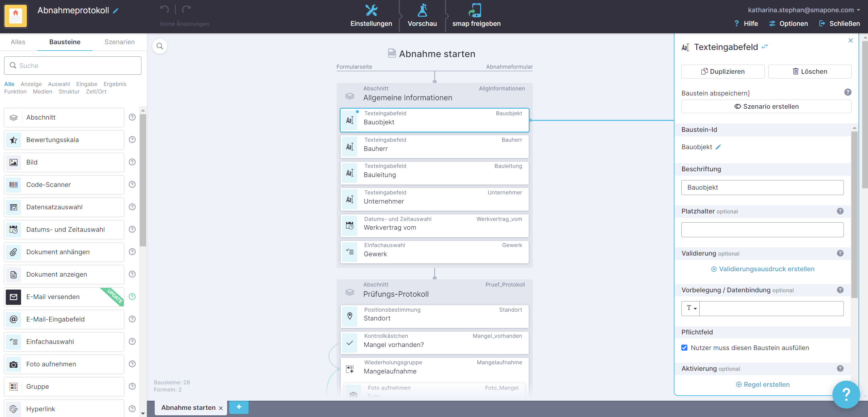Click the Duplizieren button
This screenshot has height=417, width=868.
(722, 71)
